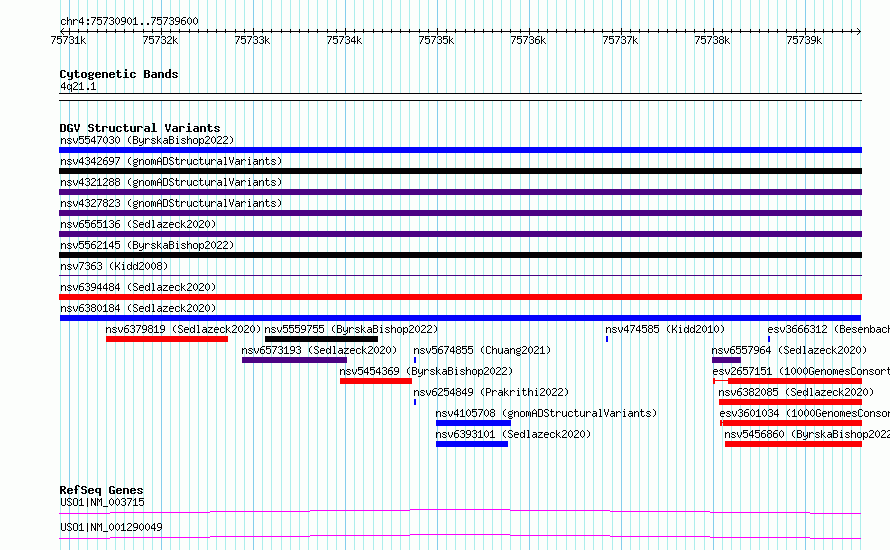This screenshot has height=550, width=890.
Task: Click the 75738k ruler tick label
Action: (x=712, y=40)
